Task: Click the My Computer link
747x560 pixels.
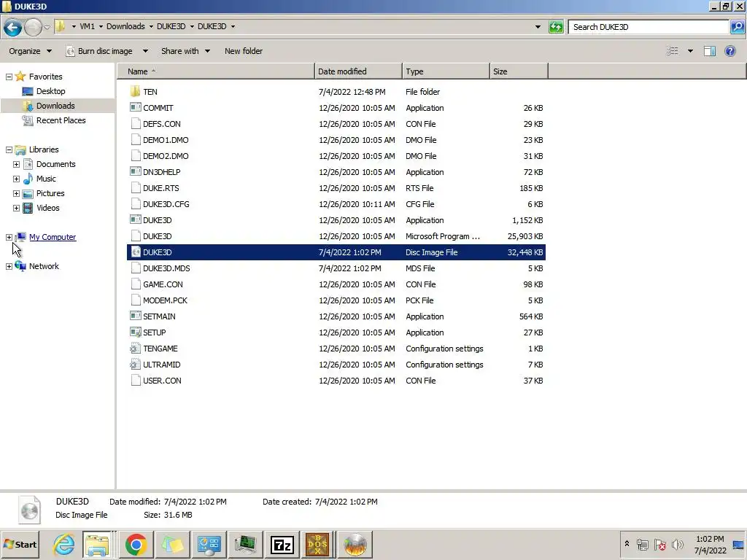Action: click(53, 237)
